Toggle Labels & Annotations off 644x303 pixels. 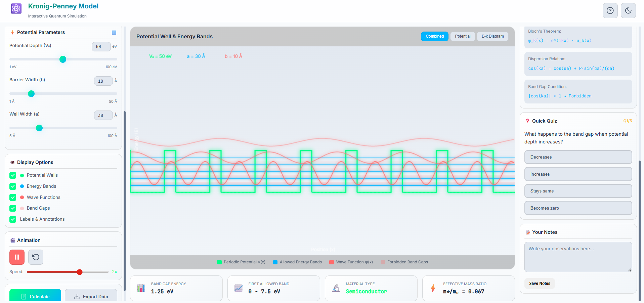pyautogui.click(x=13, y=219)
